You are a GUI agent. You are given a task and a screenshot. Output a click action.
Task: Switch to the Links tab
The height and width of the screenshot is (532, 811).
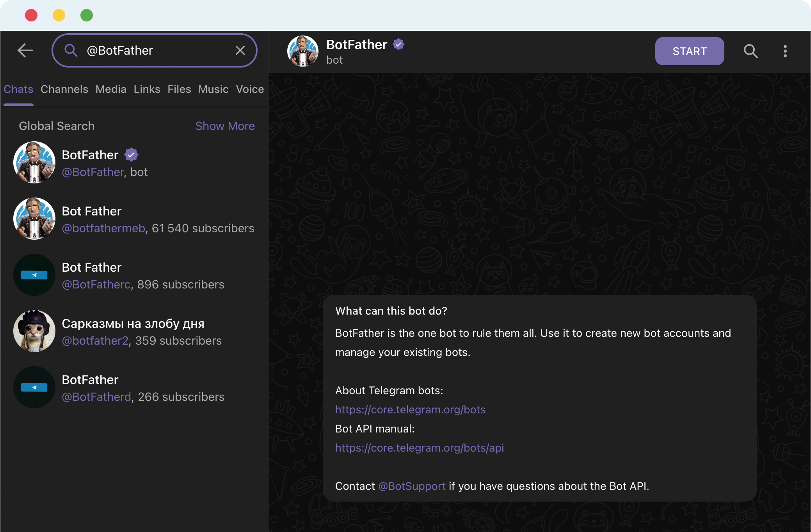[x=147, y=89]
